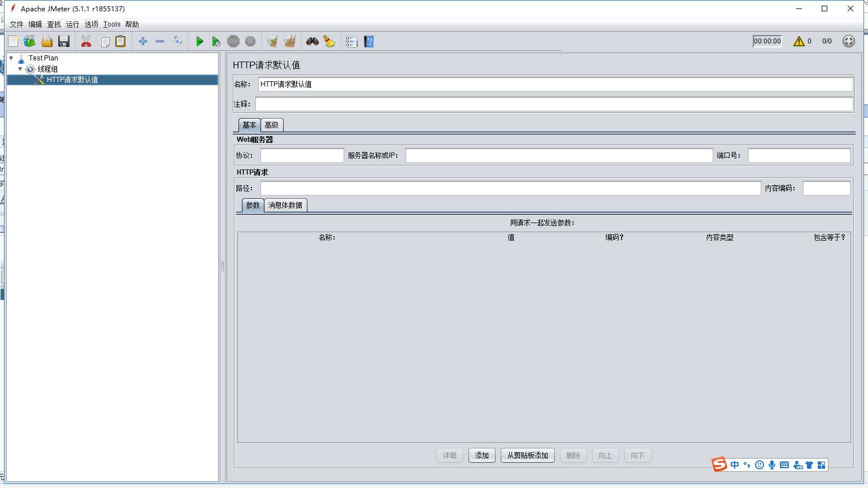Copy the selected element via toolbar
The width and height of the screenshot is (868, 488).
pos(103,41)
